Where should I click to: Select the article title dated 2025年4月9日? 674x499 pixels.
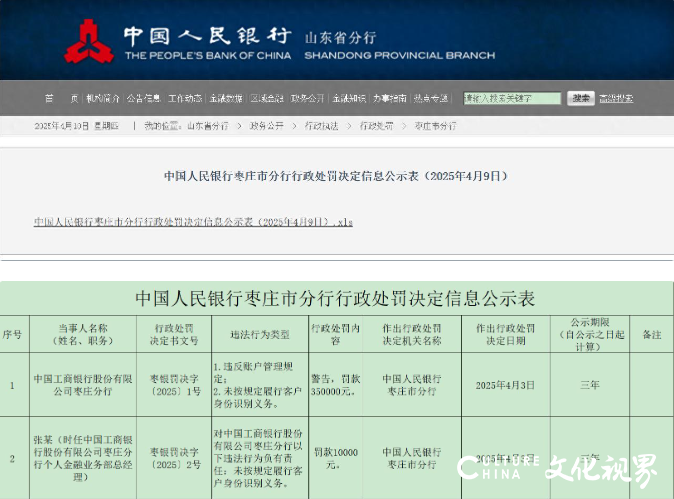[336, 176]
